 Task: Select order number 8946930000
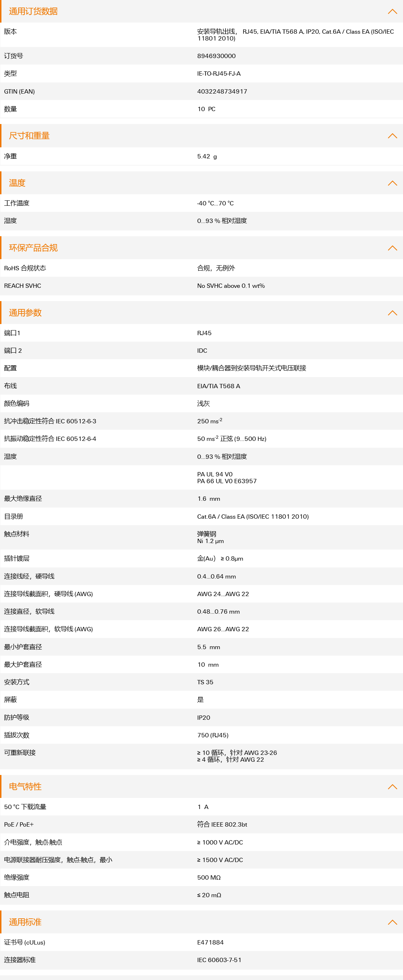click(x=216, y=56)
